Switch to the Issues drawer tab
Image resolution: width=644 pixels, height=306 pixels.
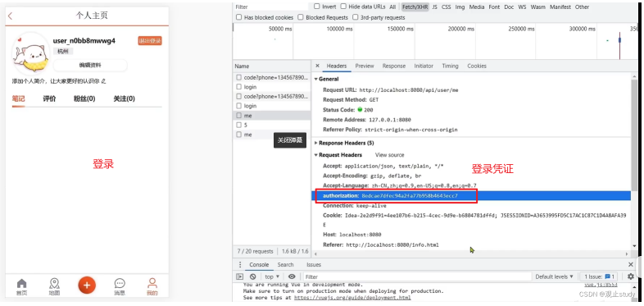coord(314,265)
